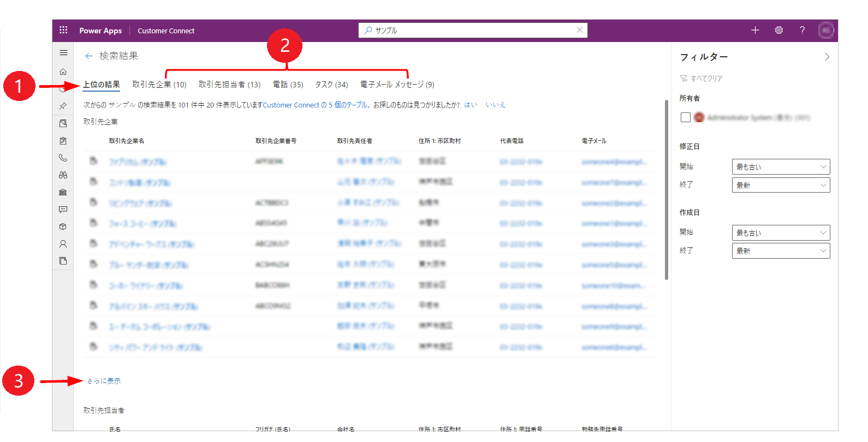
Task: Click the binoculars icon in sidebar
Action: (63, 175)
